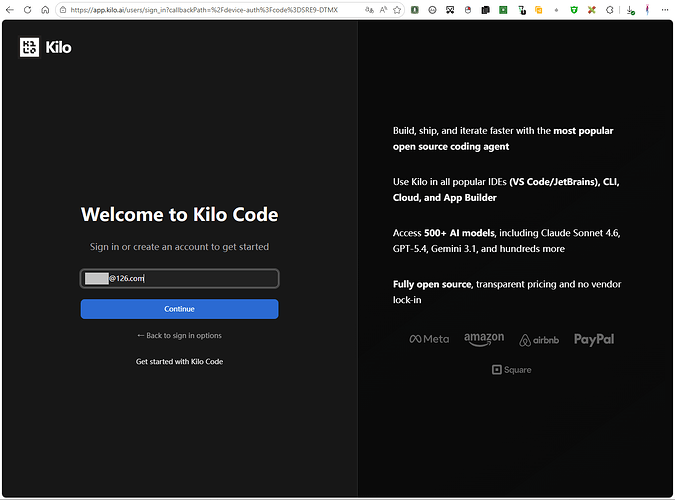Click the Meta logo
Screen dimensions: 675x500
429,339
